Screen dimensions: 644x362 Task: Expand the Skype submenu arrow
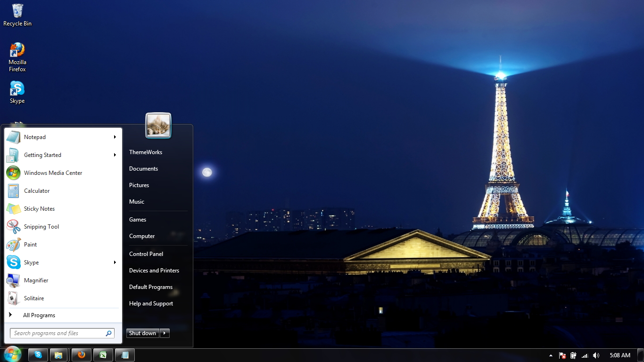115,263
